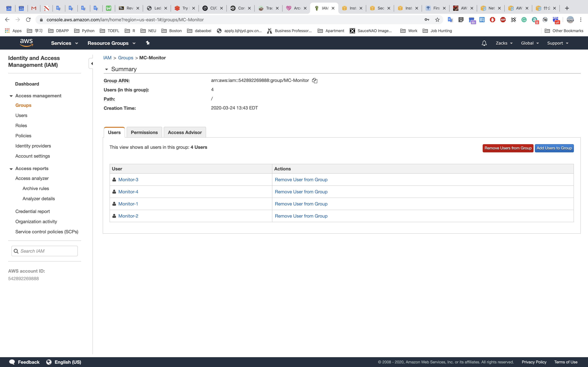588x367 pixels.
Task: Switch to the Access Advisor tab
Action: click(185, 132)
